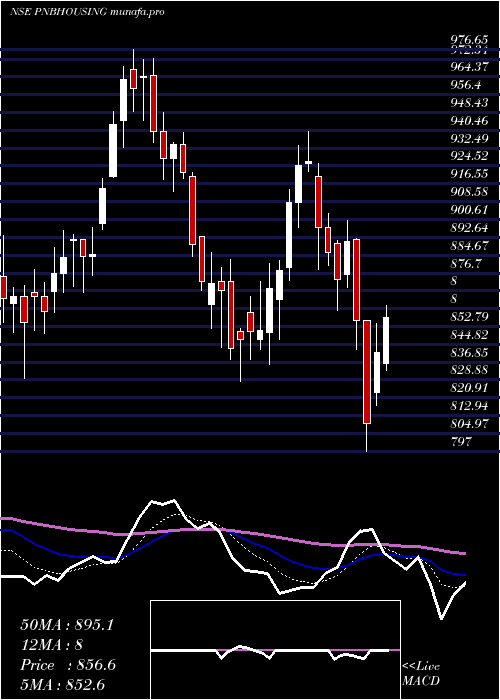The image size is (500, 700).
Task: Click the 50MA : 895.1 readout
Action: click(x=67, y=625)
